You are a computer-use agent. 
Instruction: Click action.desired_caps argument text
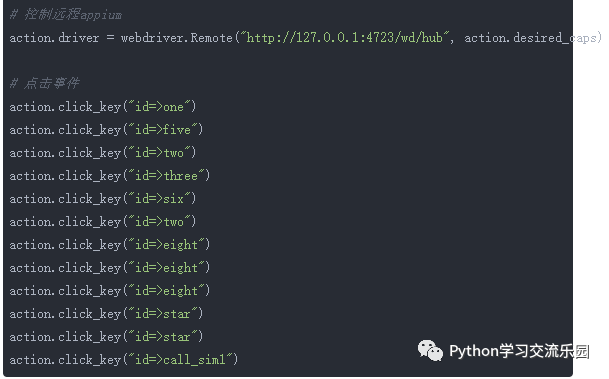(531, 38)
